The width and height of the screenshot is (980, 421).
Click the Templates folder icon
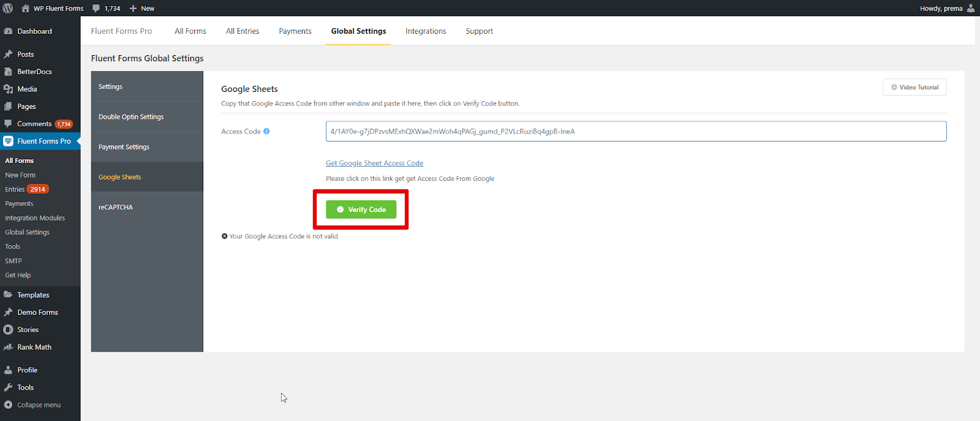[x=8, y=295]
